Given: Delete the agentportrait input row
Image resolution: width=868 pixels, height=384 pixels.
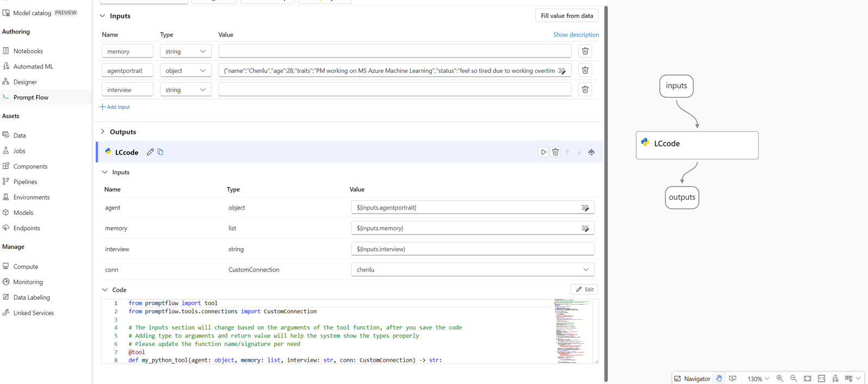Looking at the screenshot, I should (x=585, y=70).
